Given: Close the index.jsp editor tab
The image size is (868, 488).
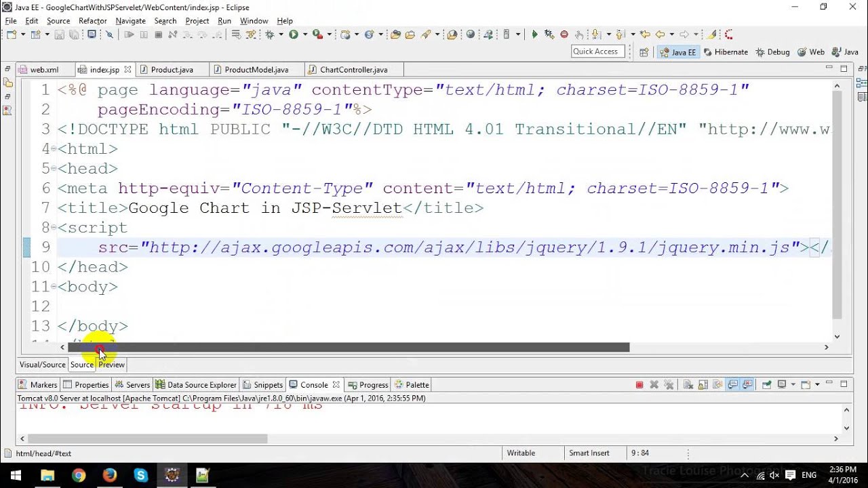Looking at the screenshot, I should [x=127, y=69].
